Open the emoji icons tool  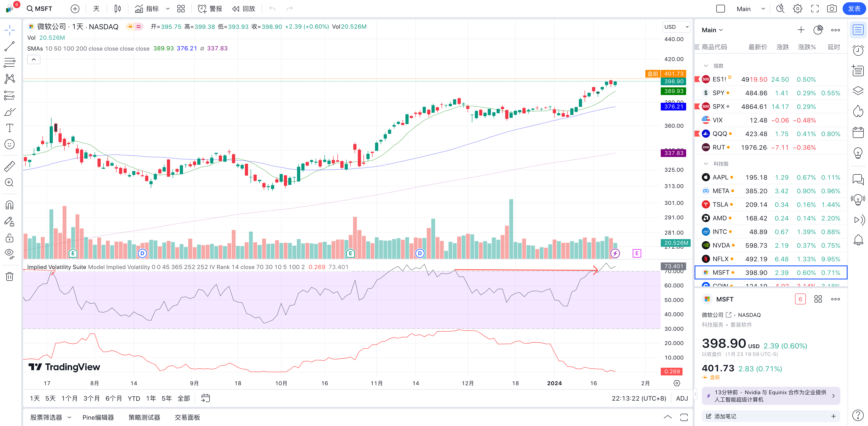(10, 144)
